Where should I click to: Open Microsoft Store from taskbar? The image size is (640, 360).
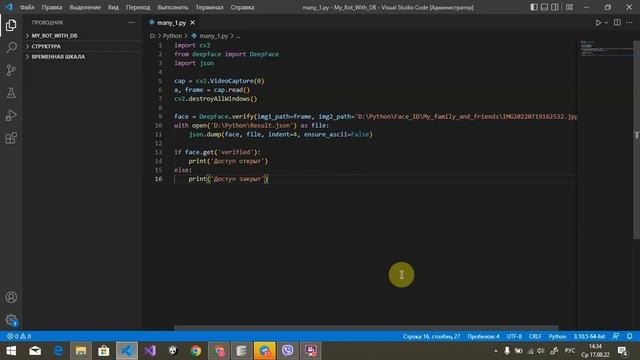[104, 351]
